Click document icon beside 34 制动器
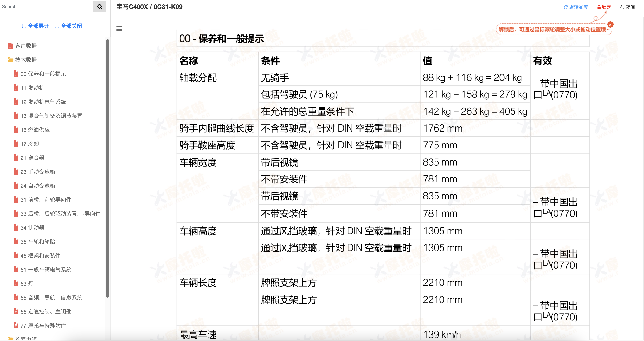The width and height of the screenshot is (644, 341). click(16, 228)
